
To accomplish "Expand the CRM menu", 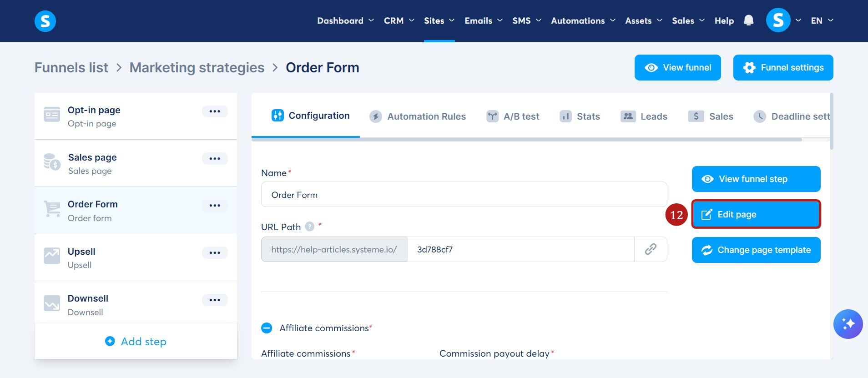I will pyautogui.click(x=399, y=20).
